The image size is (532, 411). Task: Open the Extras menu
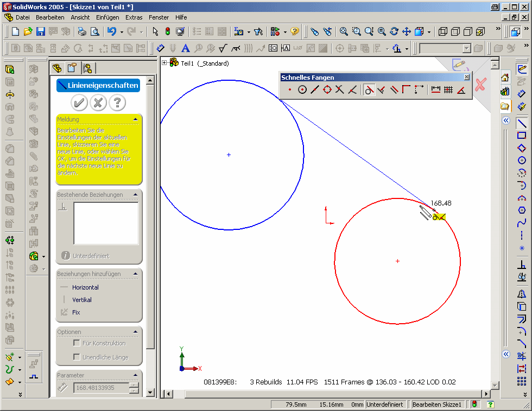tap(134, 17)
